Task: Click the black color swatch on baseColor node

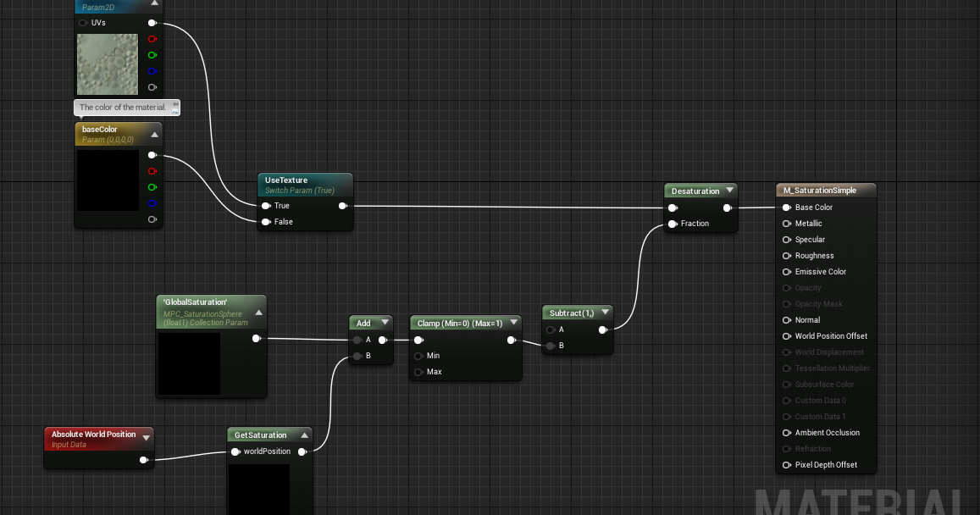Action: (x=108, y=180)
